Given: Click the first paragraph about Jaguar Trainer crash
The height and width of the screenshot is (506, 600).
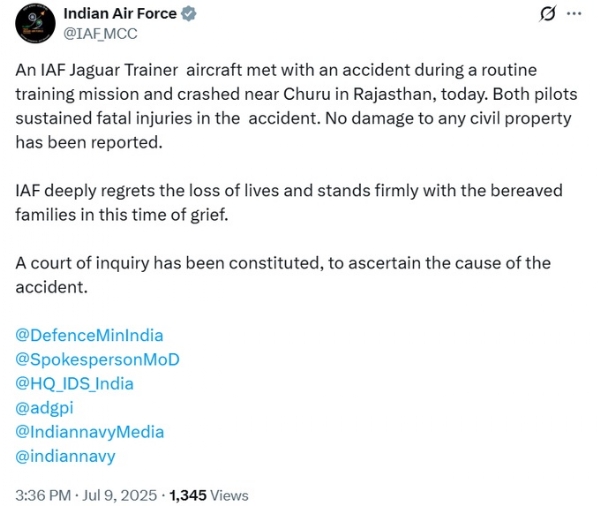Looking at the screenshot, I should pyautogui.click(x=296, y=106).
